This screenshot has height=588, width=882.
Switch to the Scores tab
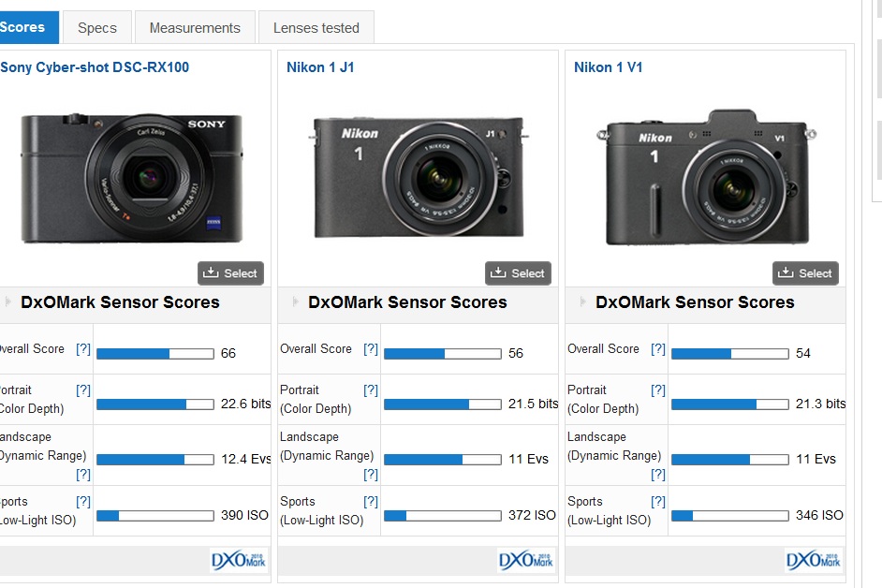[29, 27]
